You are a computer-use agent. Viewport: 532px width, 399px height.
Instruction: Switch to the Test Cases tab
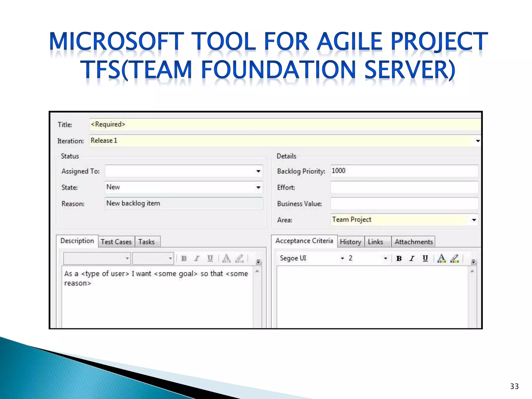coord(116,242)
